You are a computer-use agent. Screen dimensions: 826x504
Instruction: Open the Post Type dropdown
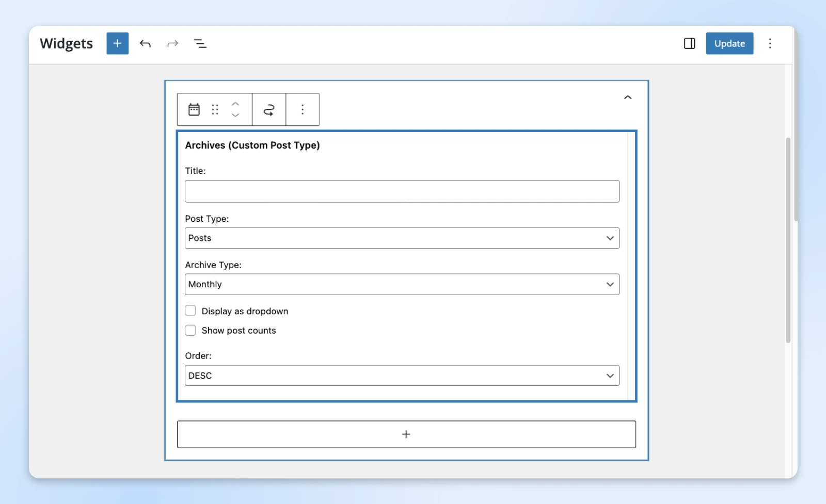pyautogui.click(x=402, y=238)
